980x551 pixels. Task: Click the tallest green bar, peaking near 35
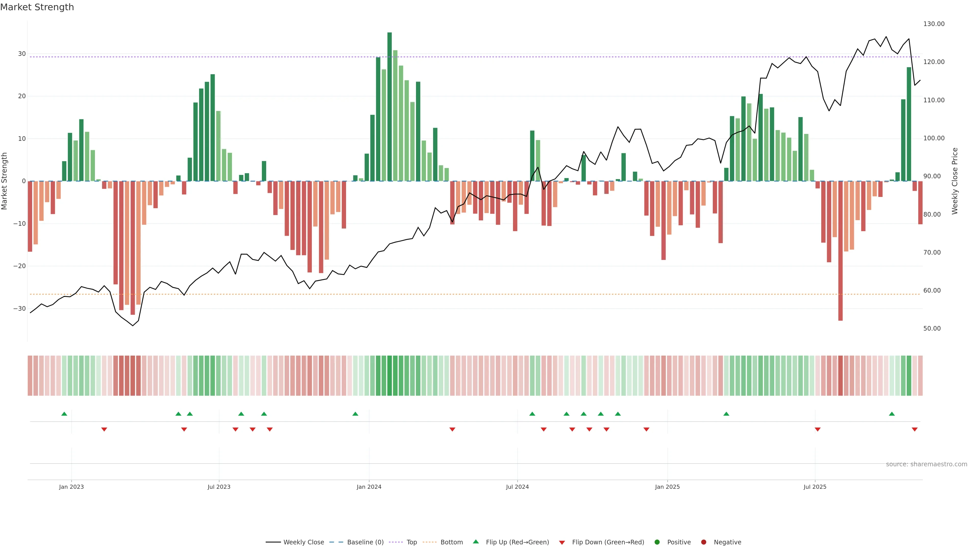coord(389,106)
